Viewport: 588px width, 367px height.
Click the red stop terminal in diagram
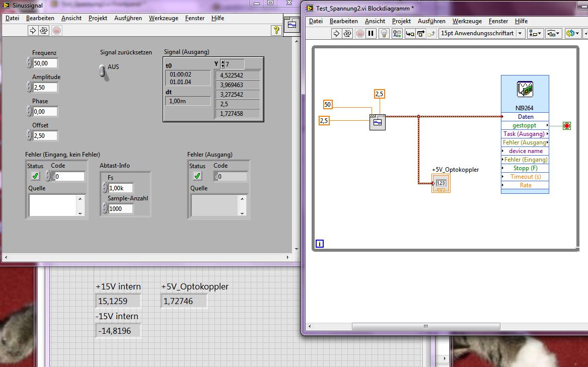pos(567,126)
